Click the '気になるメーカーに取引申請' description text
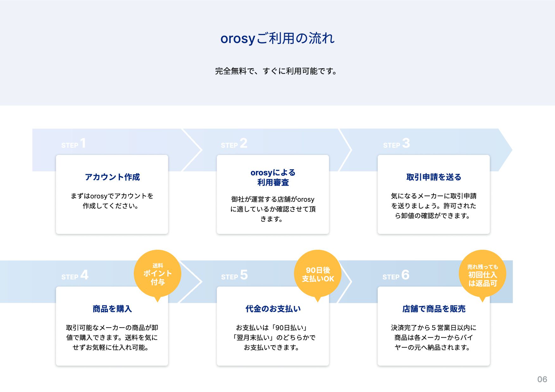 (434, 196)
